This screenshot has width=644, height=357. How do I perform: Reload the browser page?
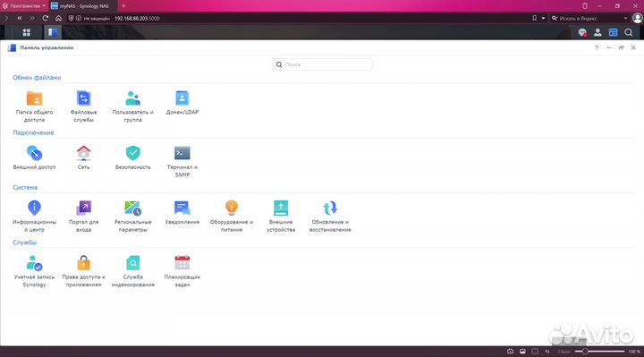(x=46, y=18)
